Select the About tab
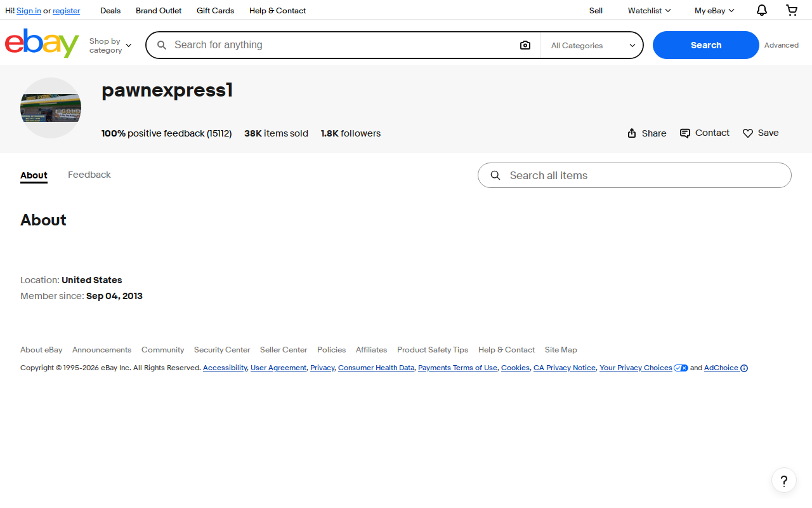Screen dimensions: 812x508 [x=34, y=175]
